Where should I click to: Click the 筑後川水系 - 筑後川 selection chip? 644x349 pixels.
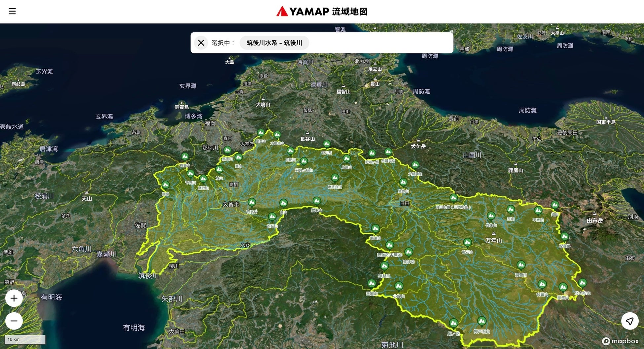coord(274,43)
